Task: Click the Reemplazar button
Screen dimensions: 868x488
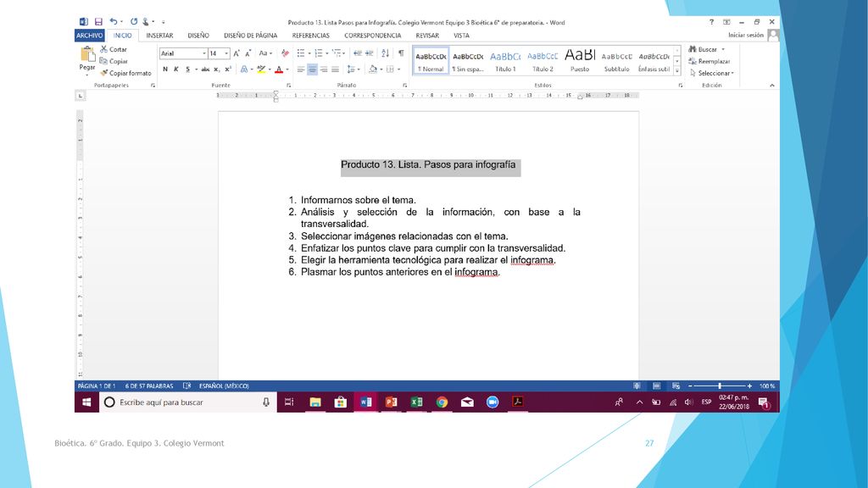Action: click(x=709, y=61)
